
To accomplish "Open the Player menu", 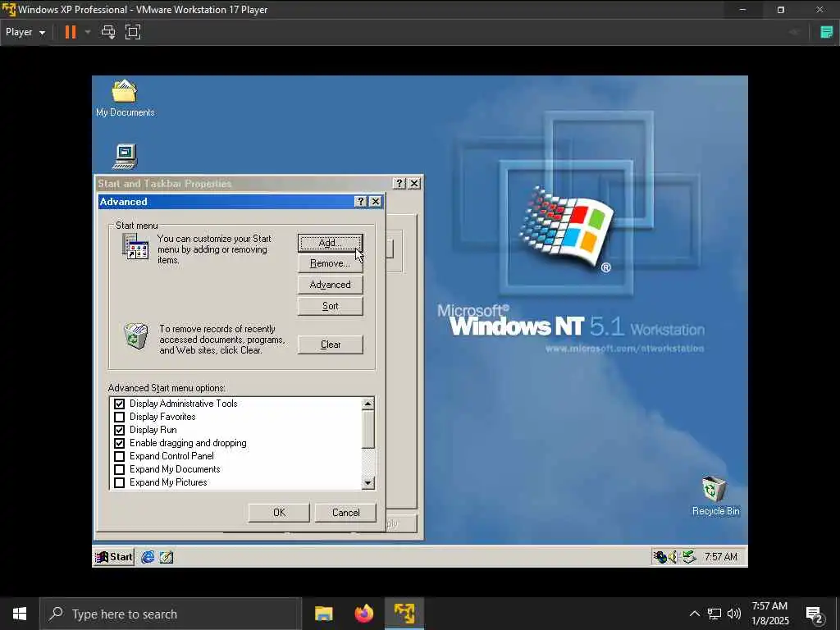I will [25, 32].
